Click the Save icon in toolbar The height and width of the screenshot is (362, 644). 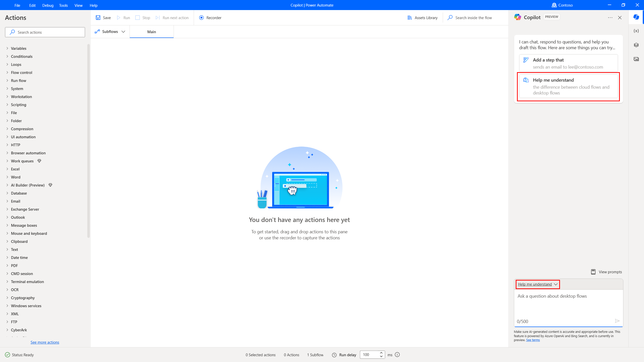click(98, 18)
